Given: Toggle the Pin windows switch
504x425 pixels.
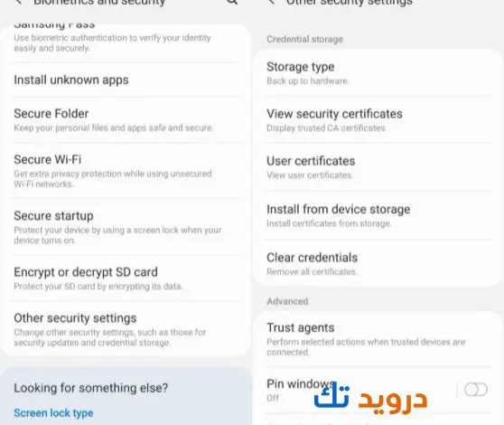Looking at the screenshot, I should pyautogui.click(x=476, y=390).
